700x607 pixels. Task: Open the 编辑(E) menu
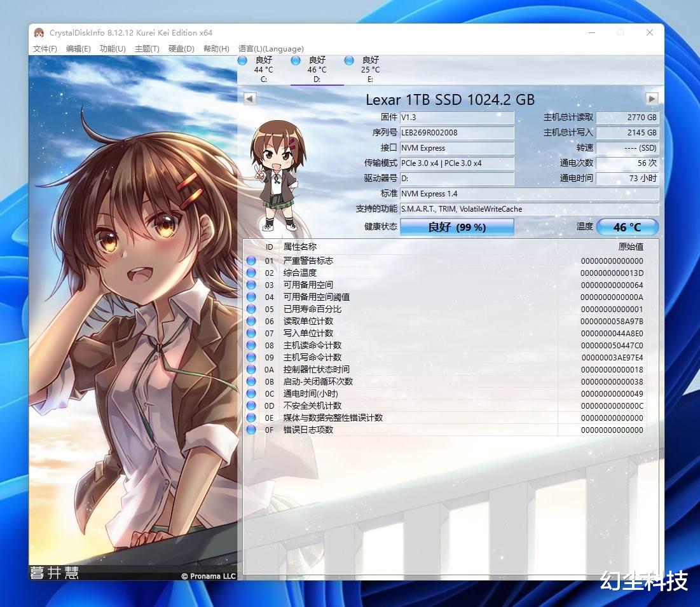tap(78, 49)
